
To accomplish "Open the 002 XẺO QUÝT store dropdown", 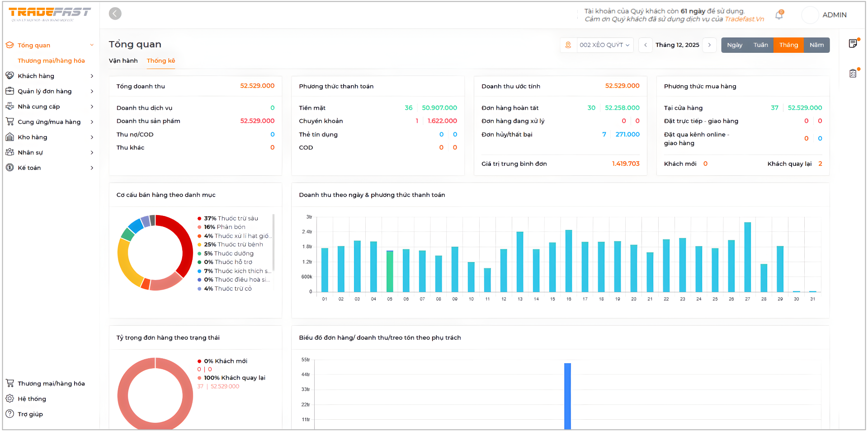I will [604, 45].
